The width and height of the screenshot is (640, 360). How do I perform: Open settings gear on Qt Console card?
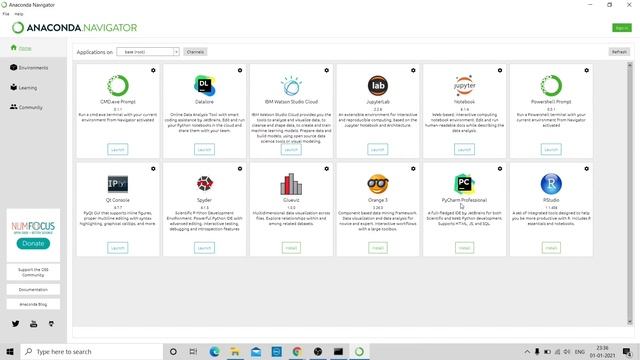click(153, 169)
